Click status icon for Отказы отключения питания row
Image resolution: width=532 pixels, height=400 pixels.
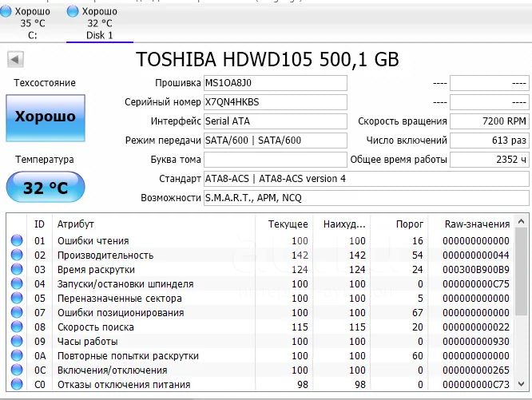pyautogui.click(x=17, y=384)
